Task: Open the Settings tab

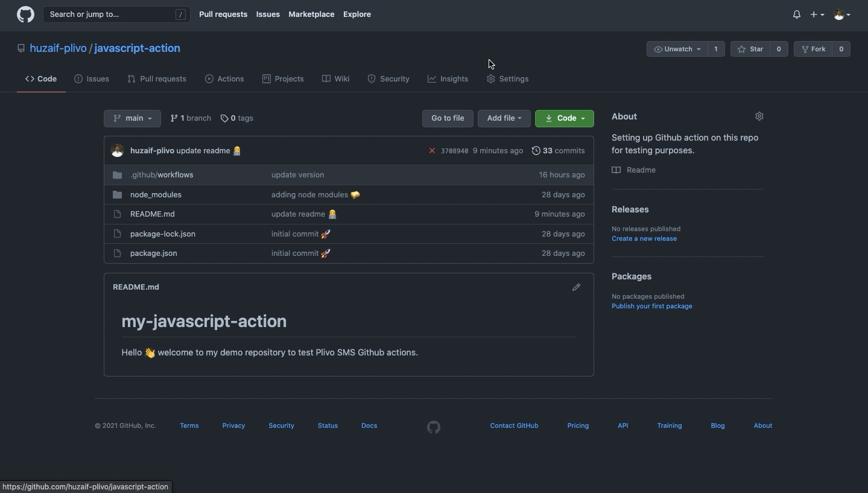Action: tap(507, 79)
